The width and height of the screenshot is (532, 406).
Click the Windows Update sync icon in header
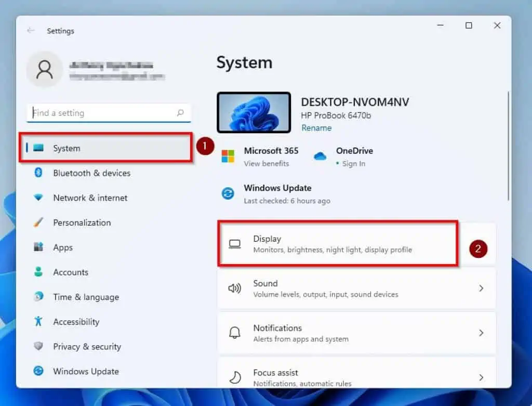228,193
